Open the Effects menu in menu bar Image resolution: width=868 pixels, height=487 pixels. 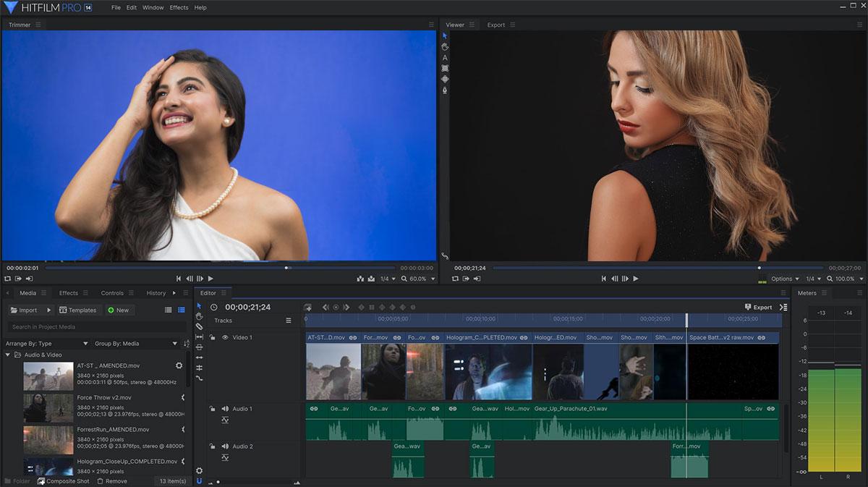click(179, 7)
